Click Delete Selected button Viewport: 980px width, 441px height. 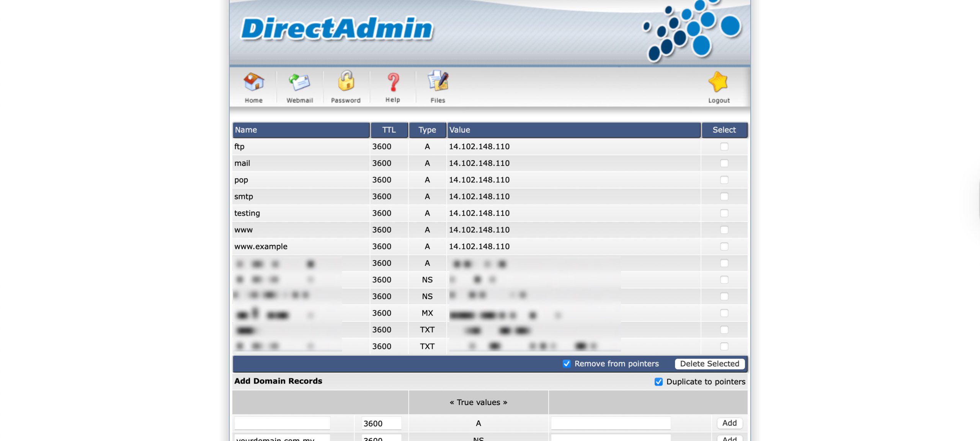(x=709, y=364)
